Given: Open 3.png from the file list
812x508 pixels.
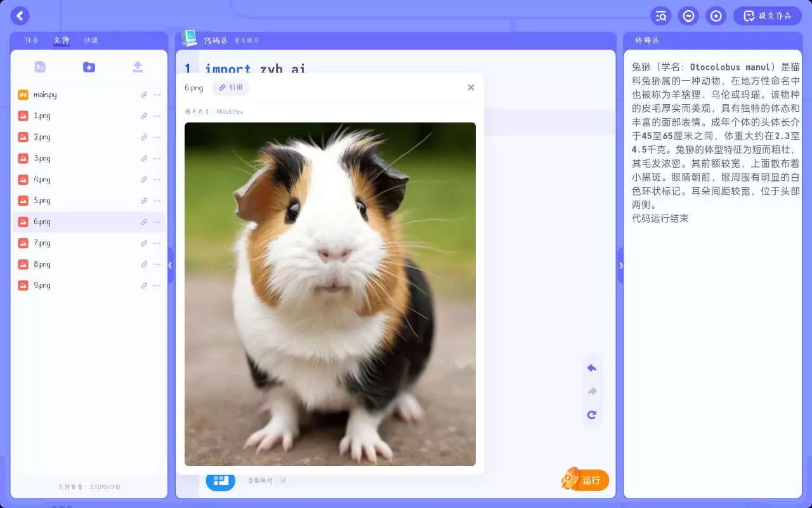Looking at the screenshot, I should coord(89,158).
